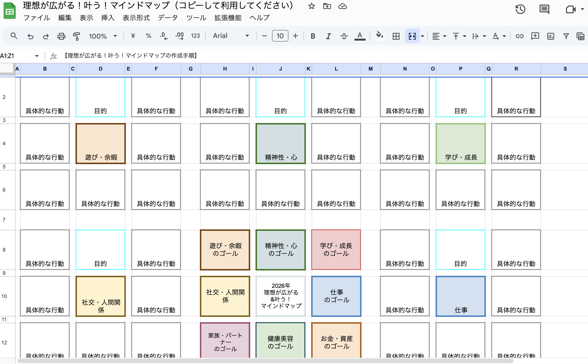
Task: Click the font size input field
Action: coord(280,36)
